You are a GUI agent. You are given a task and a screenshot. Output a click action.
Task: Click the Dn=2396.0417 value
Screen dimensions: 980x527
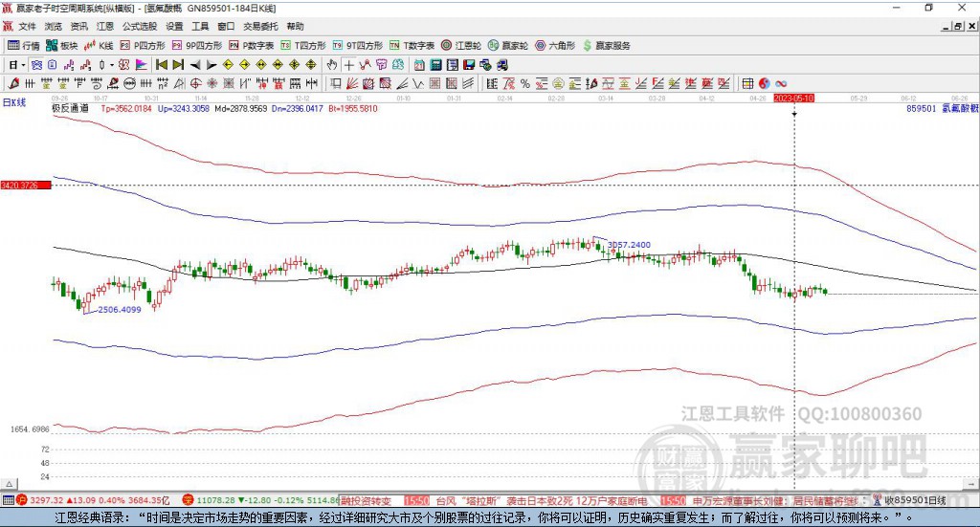[298, 109]
